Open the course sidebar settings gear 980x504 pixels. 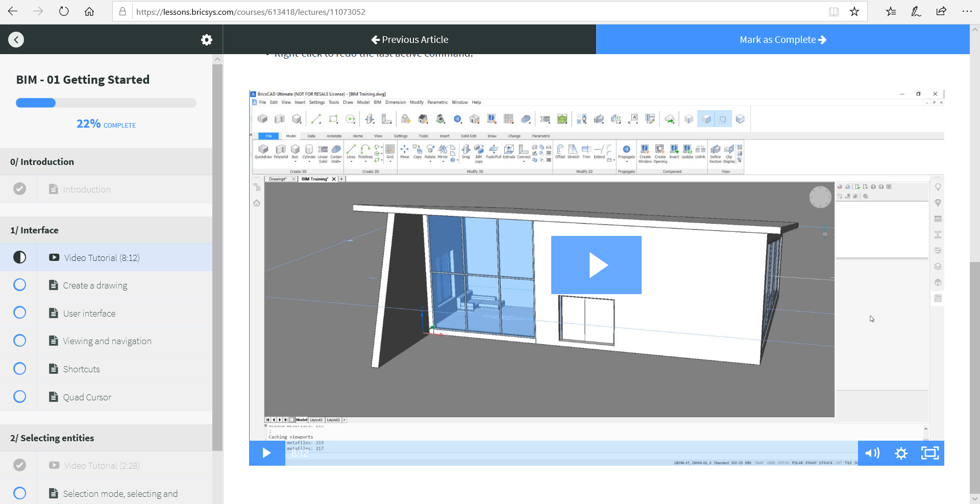[206, 39]
